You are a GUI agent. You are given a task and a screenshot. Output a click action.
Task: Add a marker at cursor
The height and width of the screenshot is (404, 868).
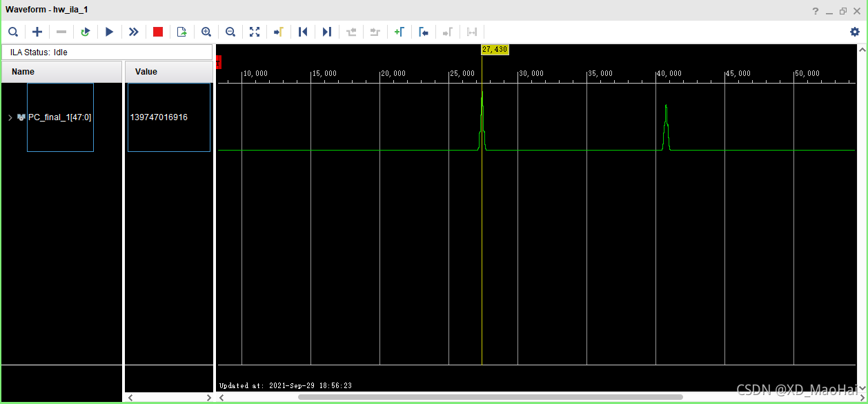tap(400, 32)
